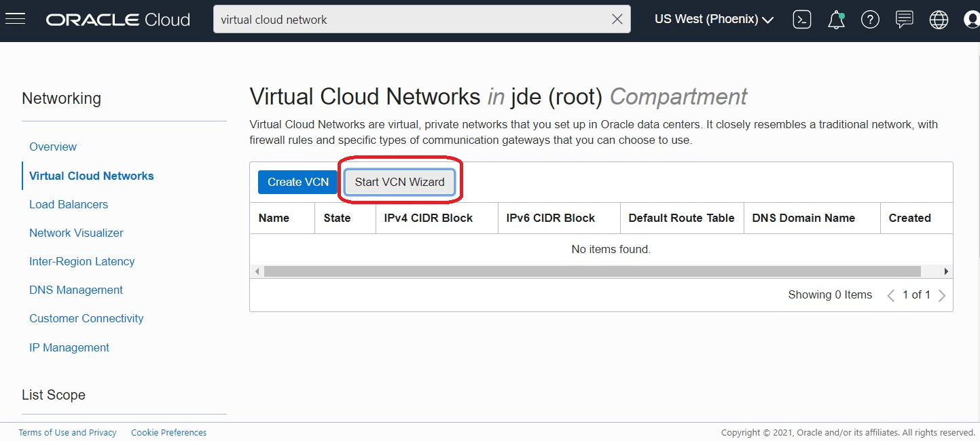The height and width of the screenshot is (441, 980).
Task: Open the Help question mark menu
Action: pos(870,20)
